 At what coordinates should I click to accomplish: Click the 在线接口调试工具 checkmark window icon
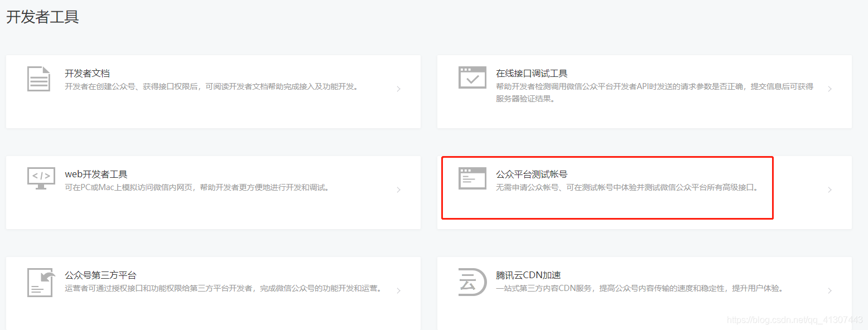click(x=472, y=77)
